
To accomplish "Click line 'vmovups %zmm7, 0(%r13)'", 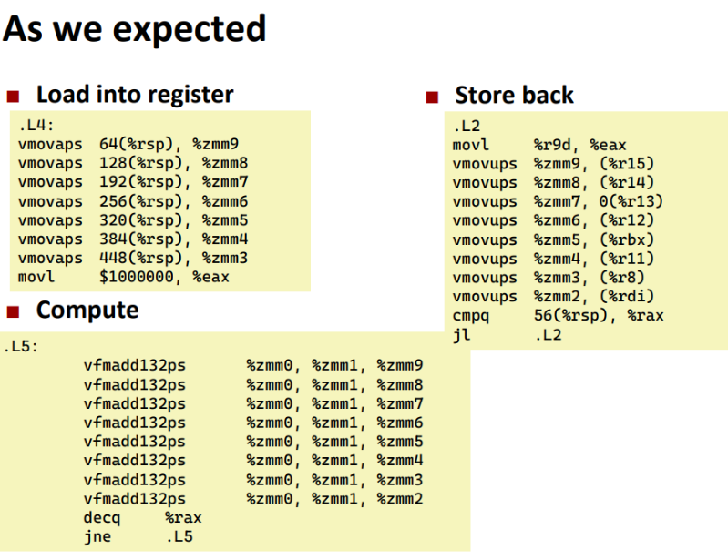I will (558, 202).
